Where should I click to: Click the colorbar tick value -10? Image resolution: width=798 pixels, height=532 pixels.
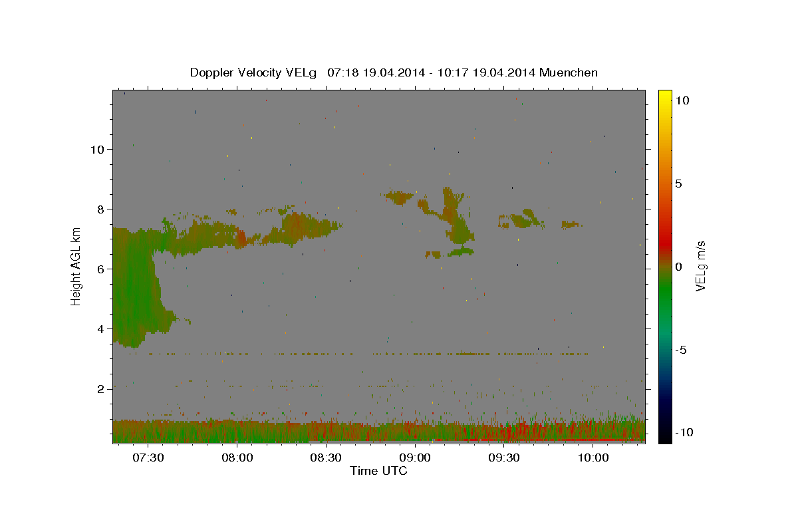pyautogui.click(x=684, y=432)
